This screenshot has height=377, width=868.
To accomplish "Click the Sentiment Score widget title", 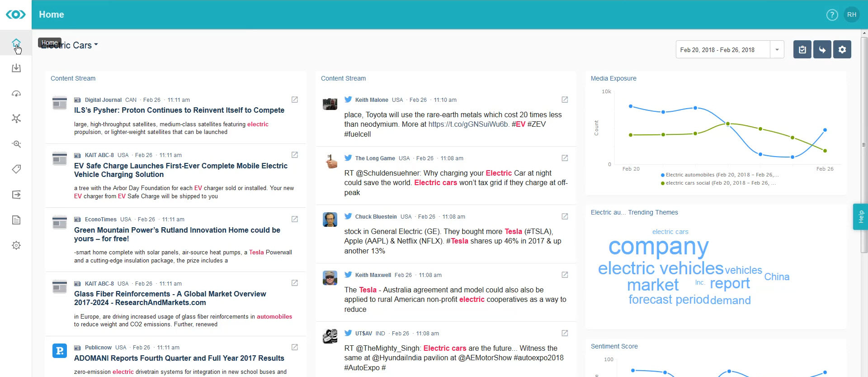I will (x=614, y=346).
